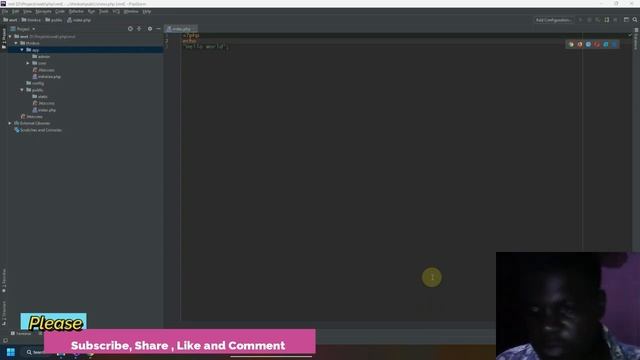
Task: Open the Terminal tool window tab
Action: coord(21,333)
